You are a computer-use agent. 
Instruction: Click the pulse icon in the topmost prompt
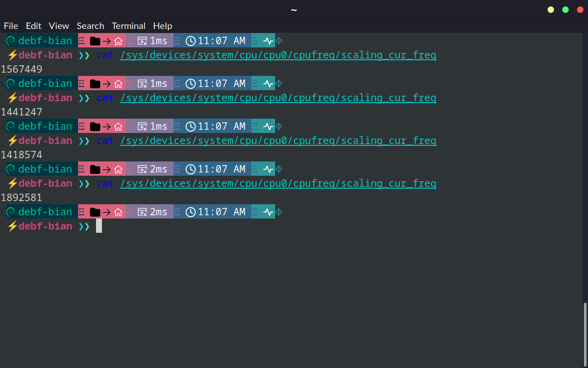tap(268, 41)
